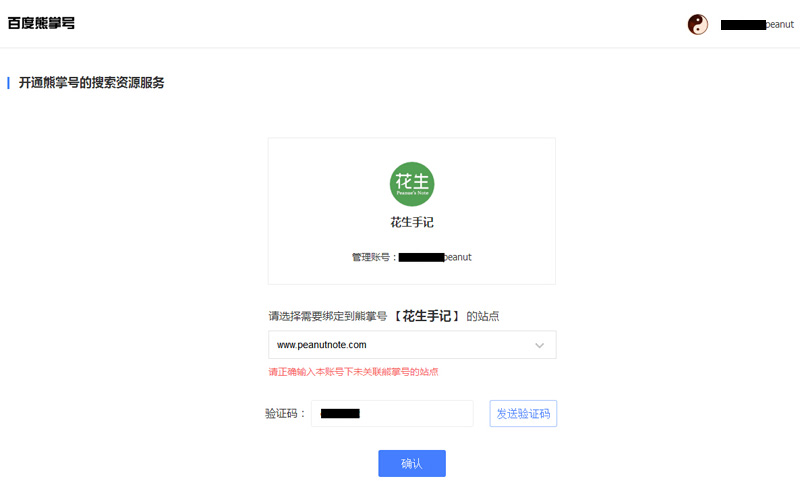The width and height of the screenshot is (800, 481).
Task: Click the 管理账号 line in the card
Action: click(411, 257)
